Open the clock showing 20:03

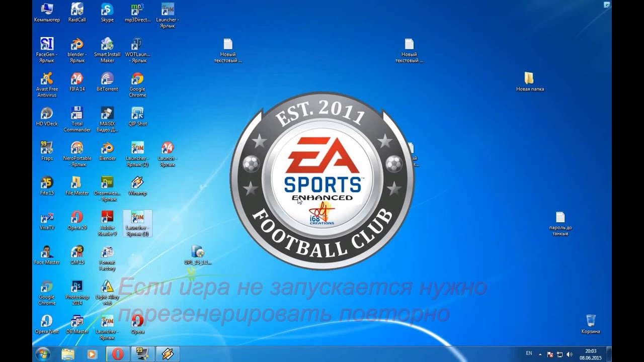(591, 354)
